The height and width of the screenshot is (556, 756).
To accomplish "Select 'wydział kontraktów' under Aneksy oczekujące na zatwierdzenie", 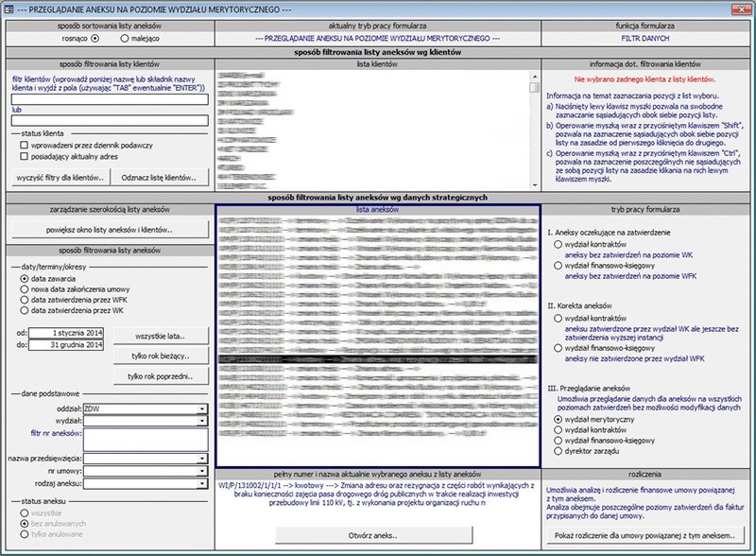I will 558,244.
